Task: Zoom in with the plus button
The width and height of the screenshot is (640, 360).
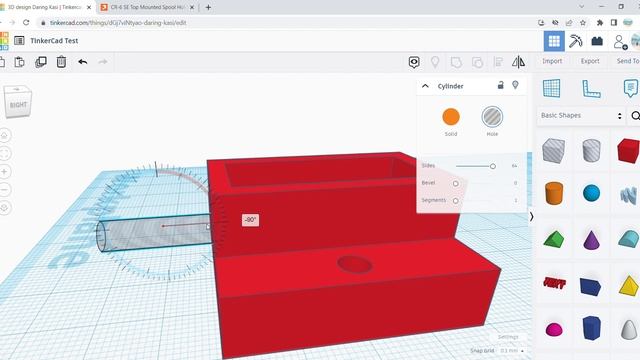Action: coord(4,171)
